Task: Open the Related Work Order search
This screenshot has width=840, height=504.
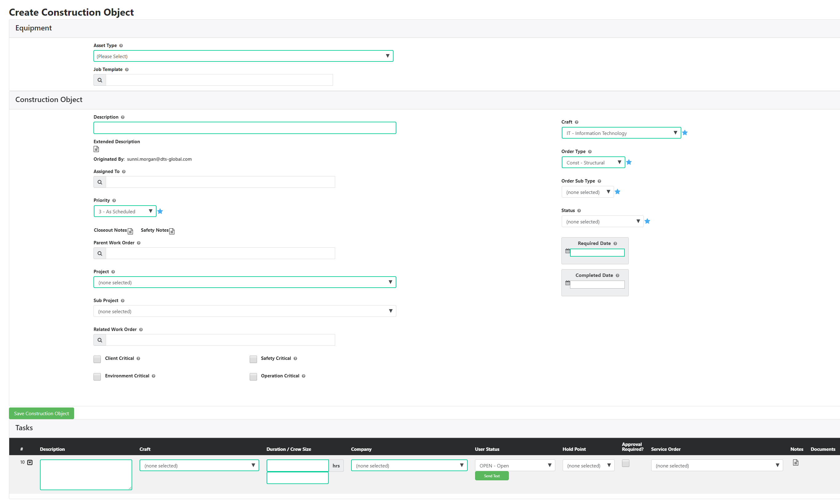Action: pos(100,340)
